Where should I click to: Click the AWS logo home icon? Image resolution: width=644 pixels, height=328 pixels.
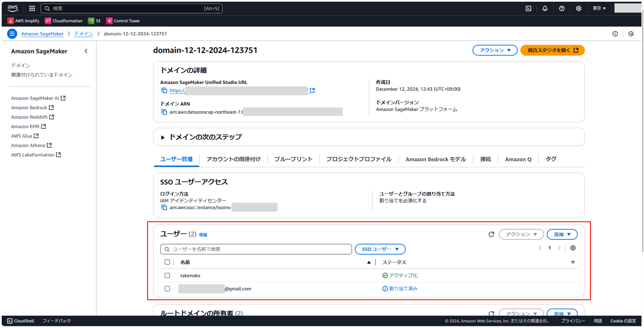(13, 8)
